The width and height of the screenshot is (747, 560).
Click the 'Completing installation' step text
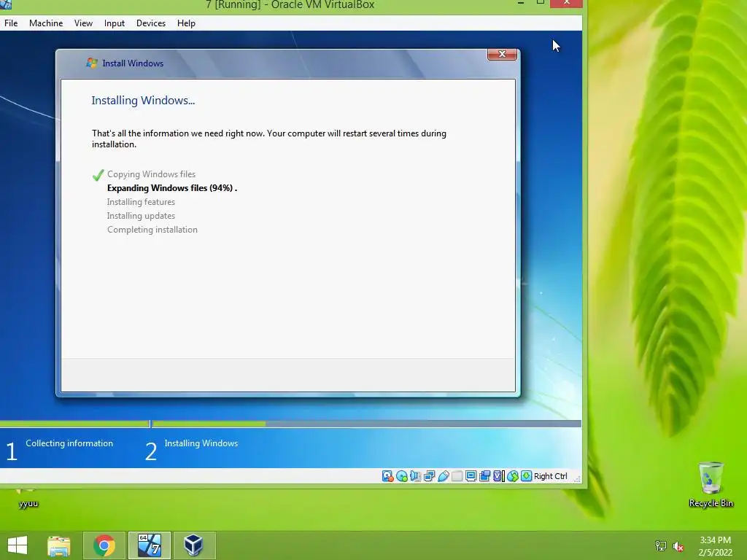152,230
